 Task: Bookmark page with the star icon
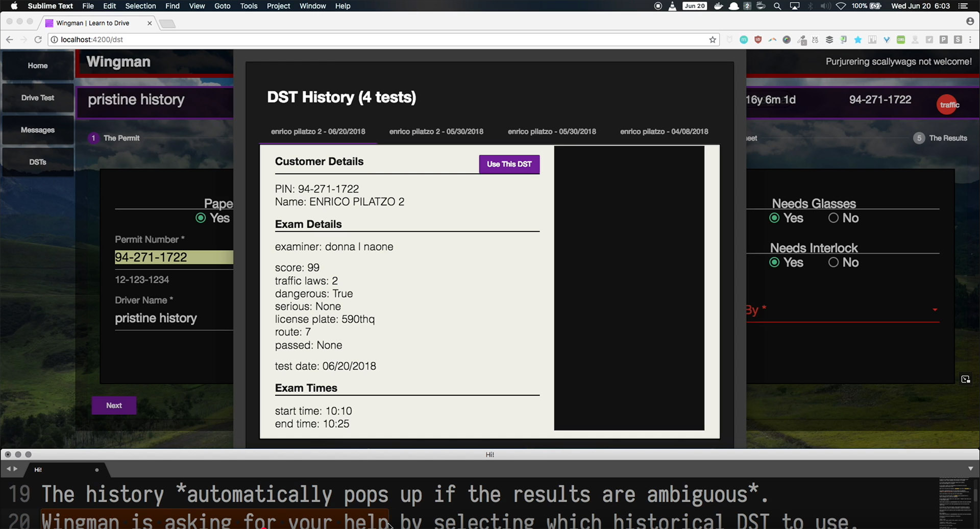(x=713, y=40)
